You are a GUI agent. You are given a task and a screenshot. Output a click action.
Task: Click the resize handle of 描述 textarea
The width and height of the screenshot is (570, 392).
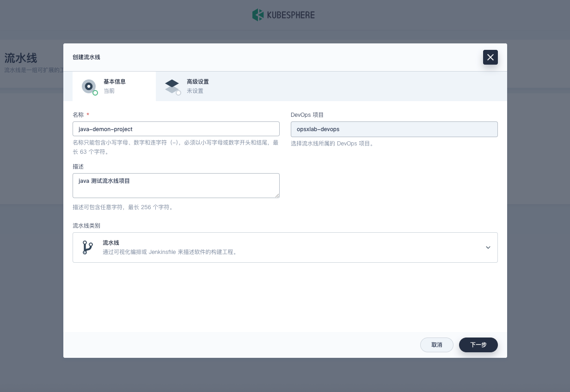277,195
